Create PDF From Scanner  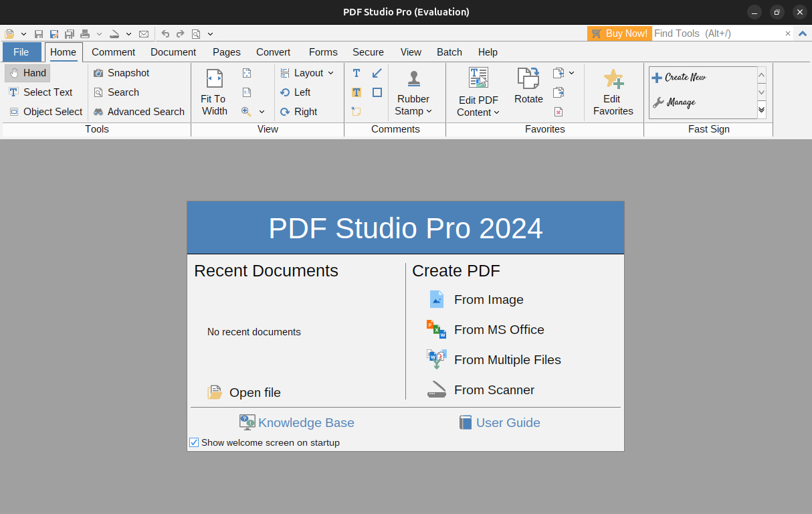481,390
